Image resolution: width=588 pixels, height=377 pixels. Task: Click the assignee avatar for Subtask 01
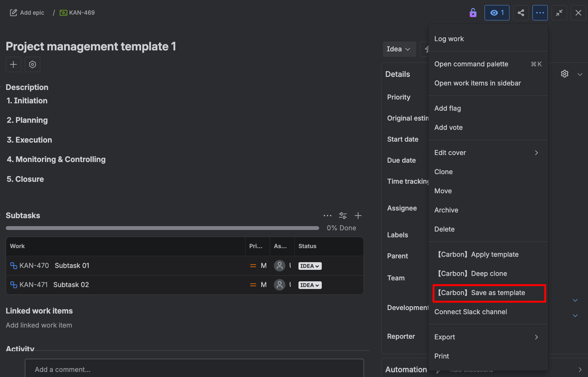point(280,265)
